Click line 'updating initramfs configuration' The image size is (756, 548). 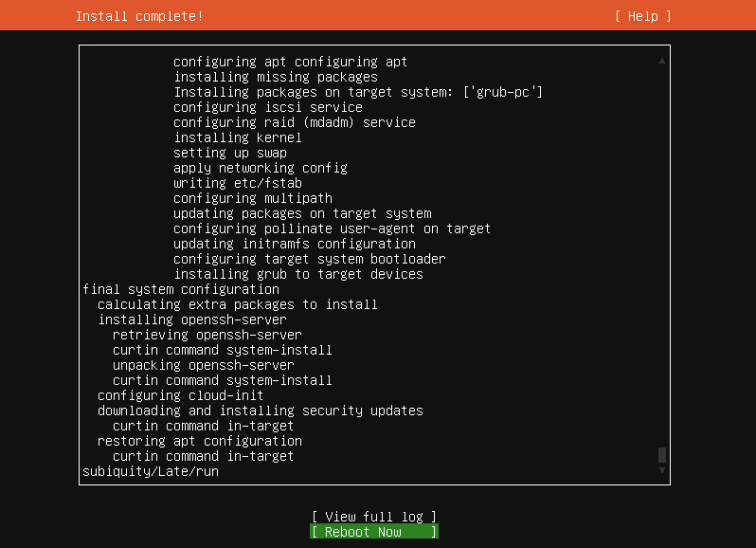click(x=295, y=244)
